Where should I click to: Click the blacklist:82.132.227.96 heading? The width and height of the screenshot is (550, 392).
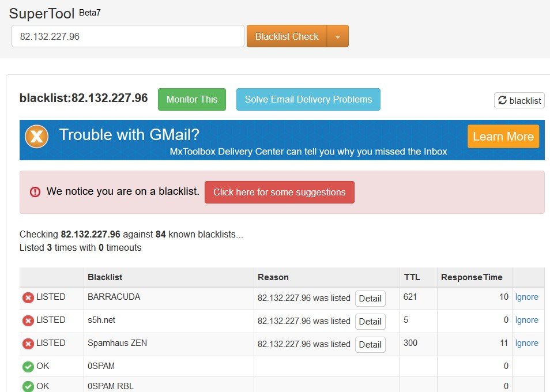click(x=84, y=98)
